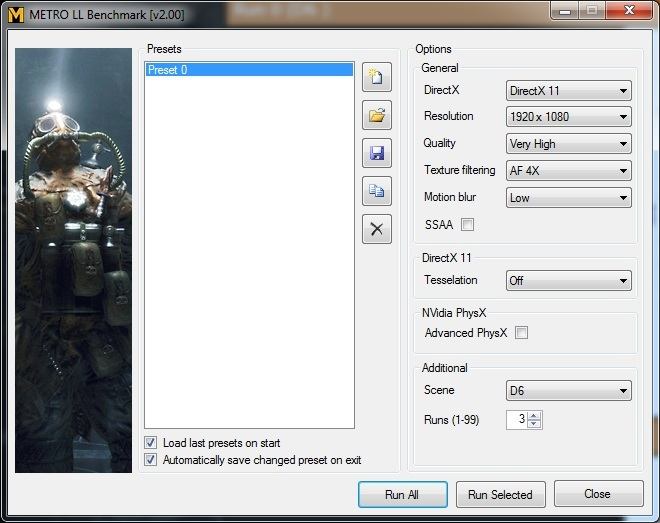Click inside the Runs (1-99) number field
The width and height of the screenshot is (660, 523).
tap(516, 419)
